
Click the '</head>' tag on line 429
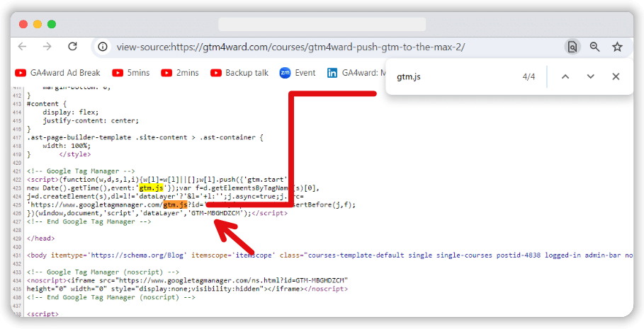[x=40, y=238]
